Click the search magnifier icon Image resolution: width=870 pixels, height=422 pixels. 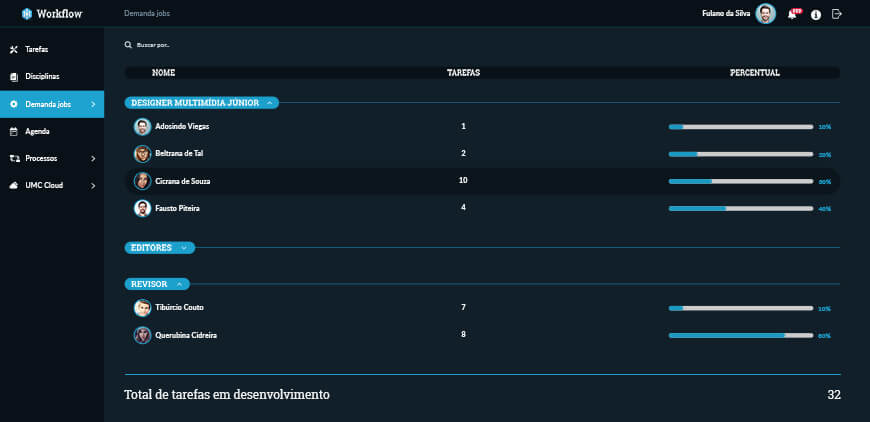[128, 45]
